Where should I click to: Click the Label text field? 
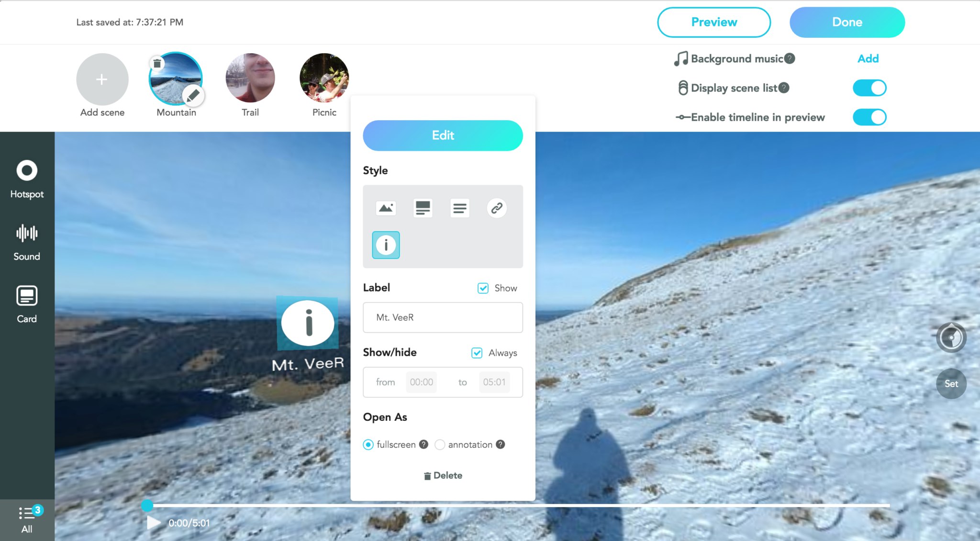click(x=443, y=317)
